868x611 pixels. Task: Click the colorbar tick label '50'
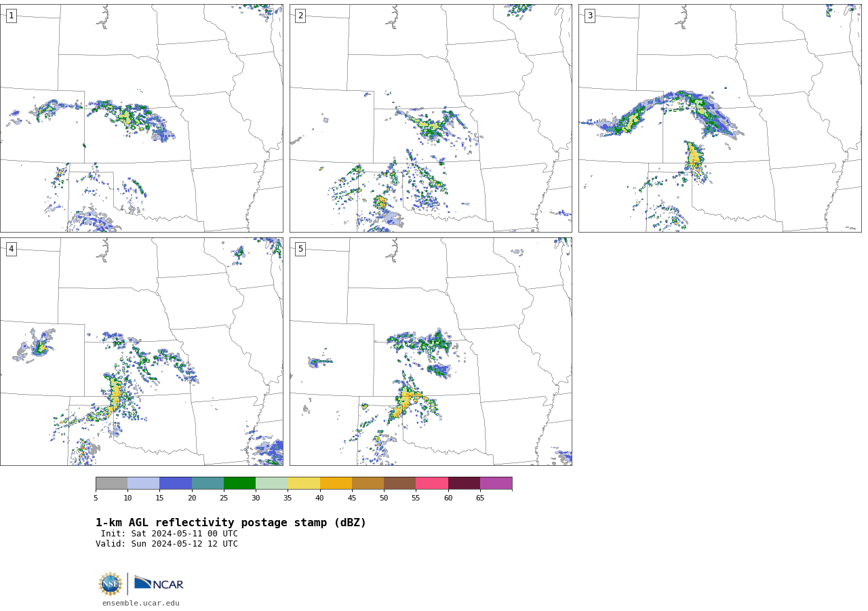(x=384, y=498)
